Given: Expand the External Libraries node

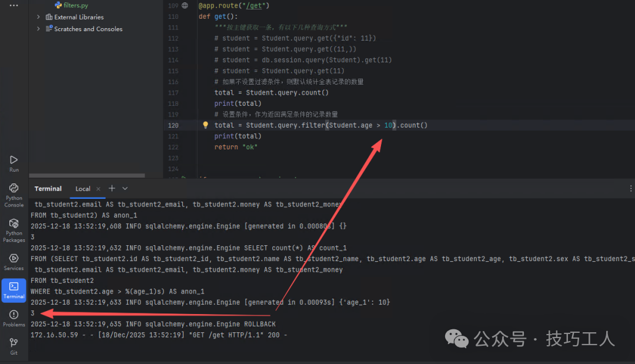Looking at the screenshot, I should point(38,17).
